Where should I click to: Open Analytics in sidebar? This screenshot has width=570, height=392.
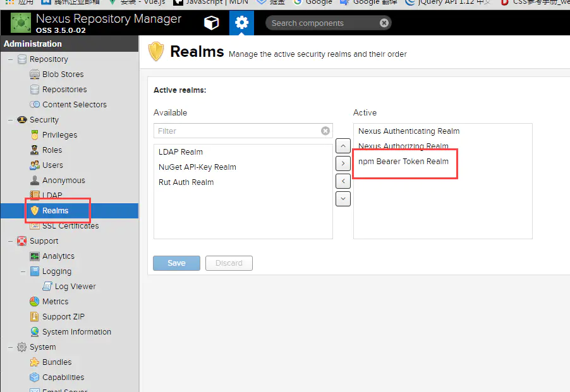[x=58, y=256]
